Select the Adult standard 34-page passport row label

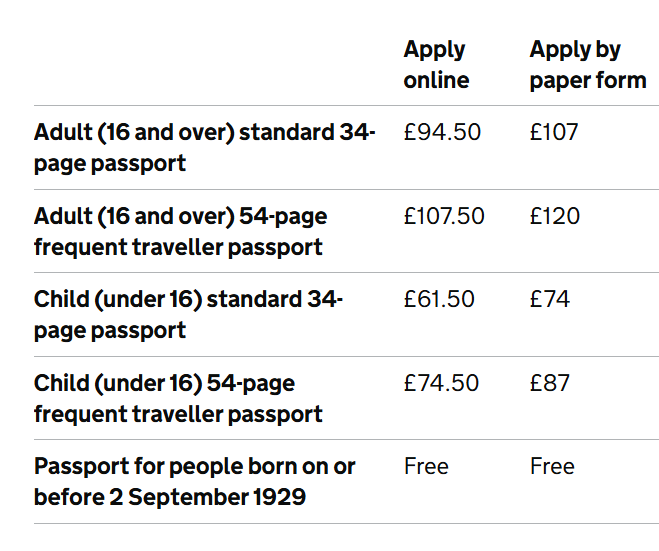click(x=205, y=148)
